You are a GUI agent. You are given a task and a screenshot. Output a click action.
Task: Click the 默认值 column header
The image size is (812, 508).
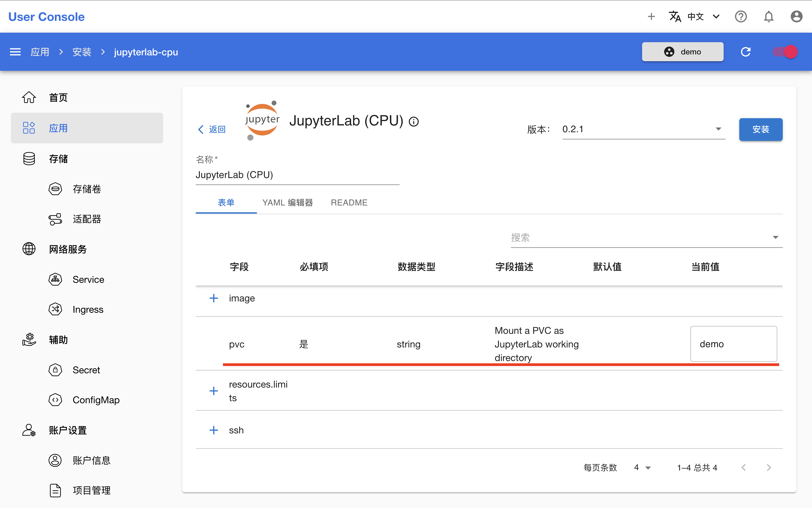point(607,267)
